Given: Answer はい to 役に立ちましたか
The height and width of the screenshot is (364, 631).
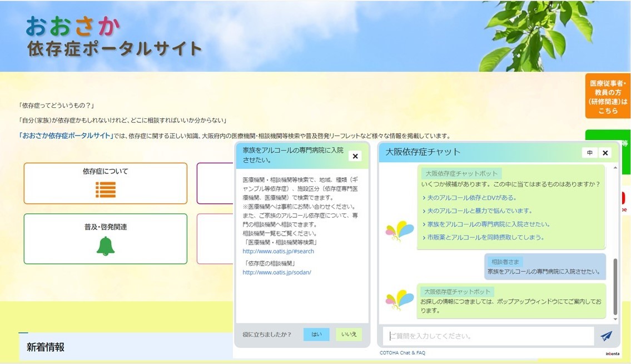Looking at the screenshot, I should coord(316,334).
